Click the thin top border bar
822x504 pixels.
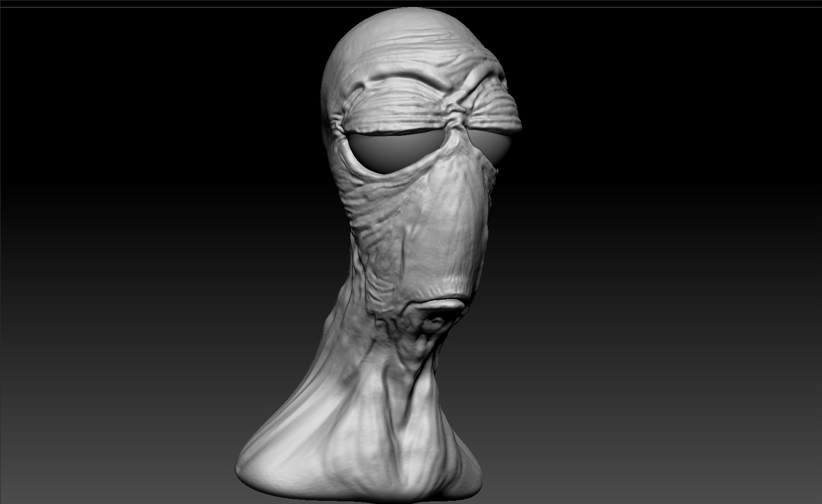pyautogui.click(x=411, y=3)
